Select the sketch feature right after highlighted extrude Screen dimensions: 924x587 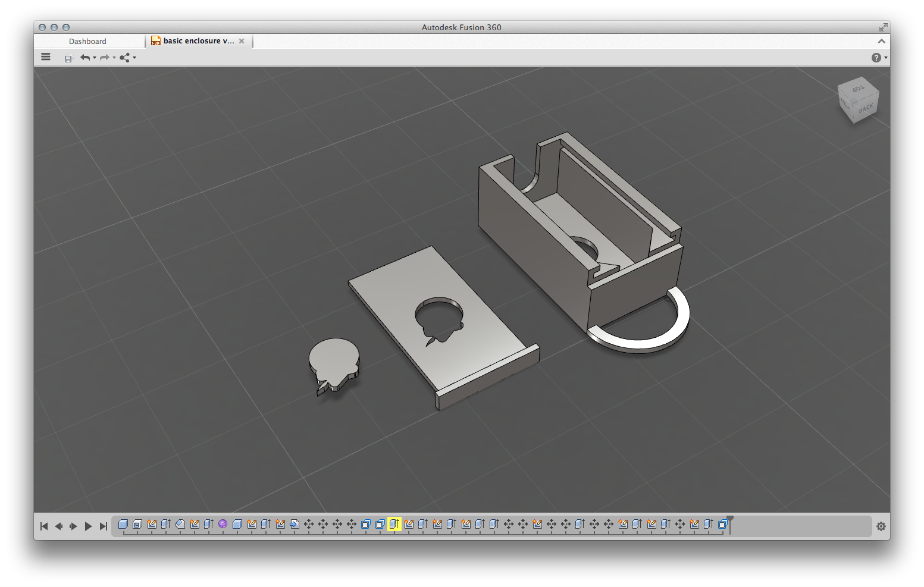pos(409,524)
